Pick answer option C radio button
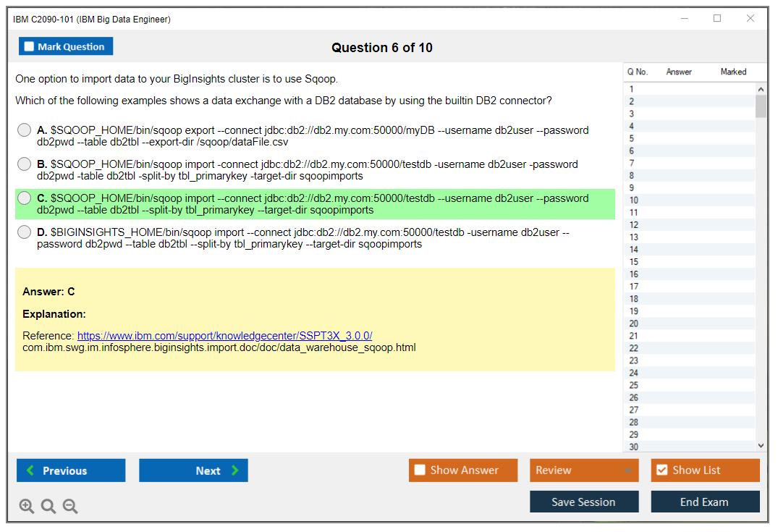778x532 pixels. coord(25,198)
